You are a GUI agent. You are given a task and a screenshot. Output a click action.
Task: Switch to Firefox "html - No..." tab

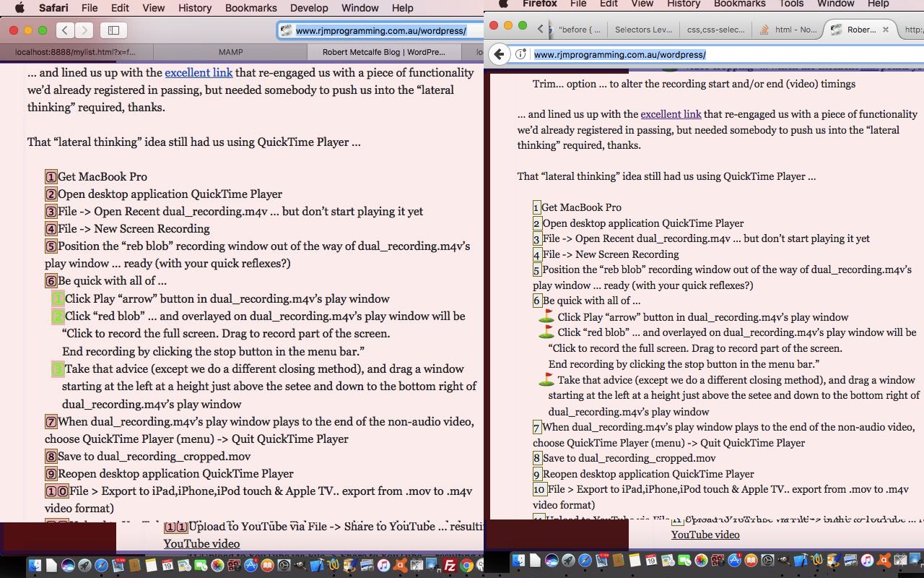coord(788,30)
